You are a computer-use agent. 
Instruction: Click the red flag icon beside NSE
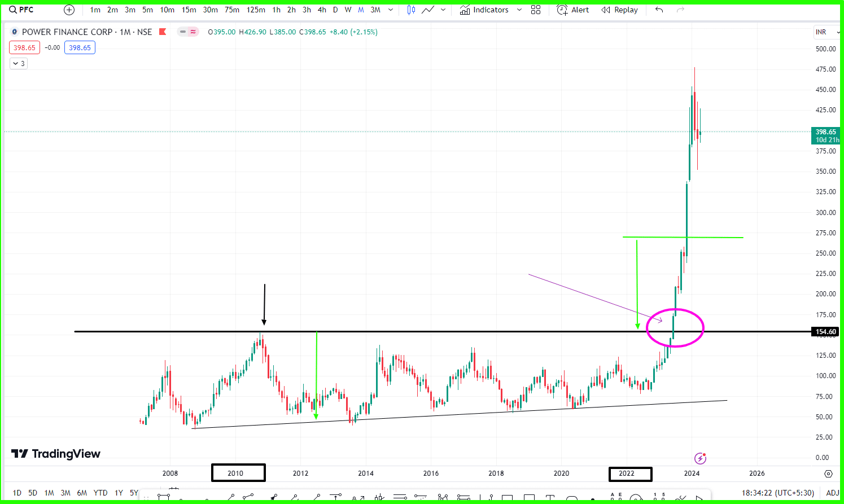pos(163,32)
